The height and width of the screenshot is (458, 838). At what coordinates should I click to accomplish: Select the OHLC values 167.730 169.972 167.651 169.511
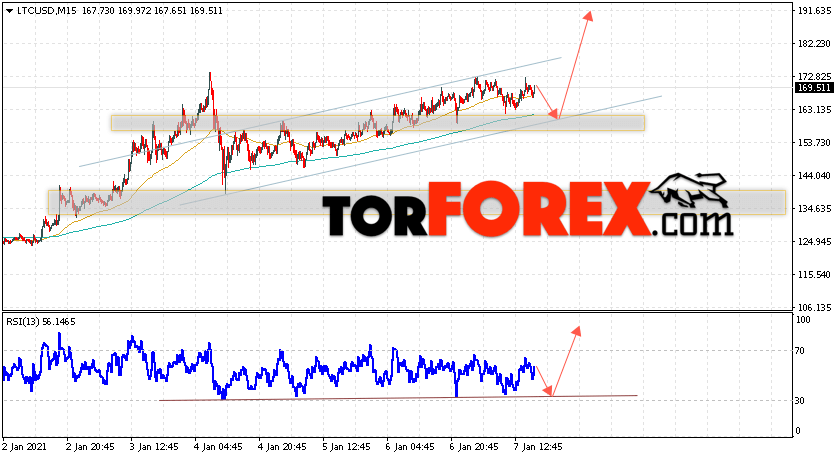(152, 11)
